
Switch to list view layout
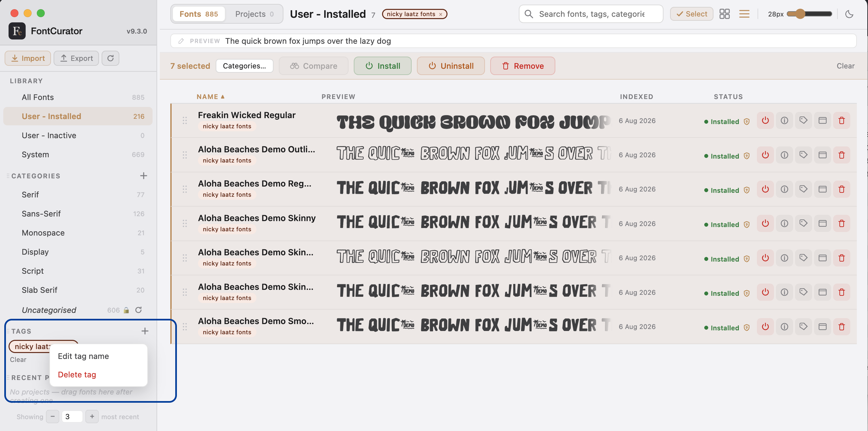click(x=744, y=14)
